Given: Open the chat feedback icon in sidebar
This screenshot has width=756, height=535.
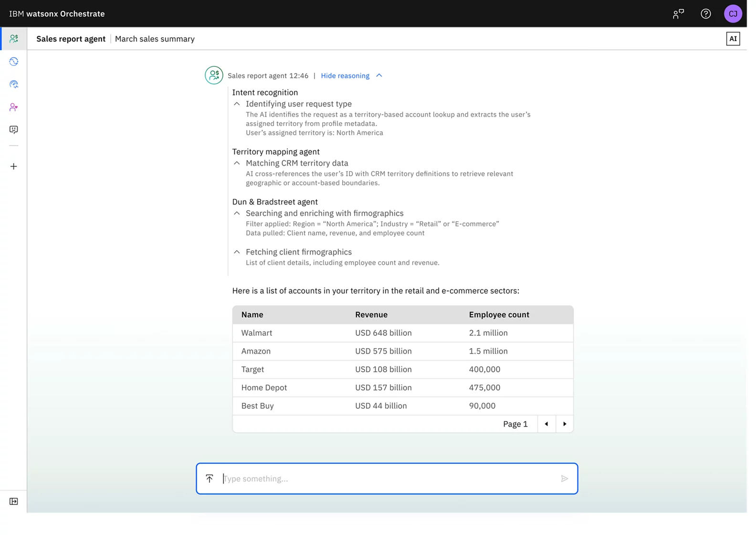Looking at the screenshot, I should tap(14, 130).
